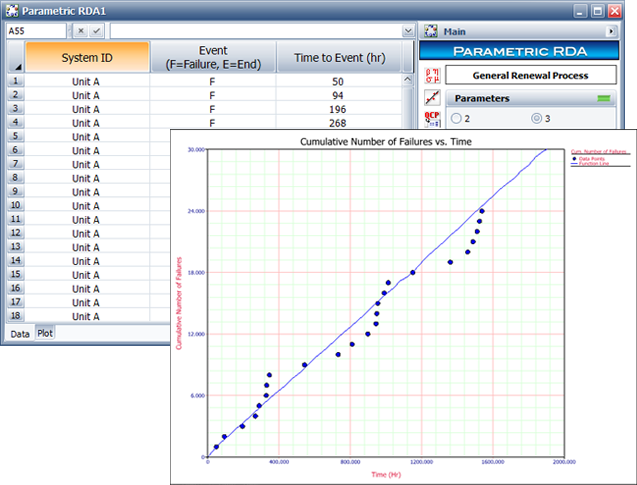Screen dimensions: 637x485
Task: Click the Main page icon in panel header
Action: click(x=430, y=31)
